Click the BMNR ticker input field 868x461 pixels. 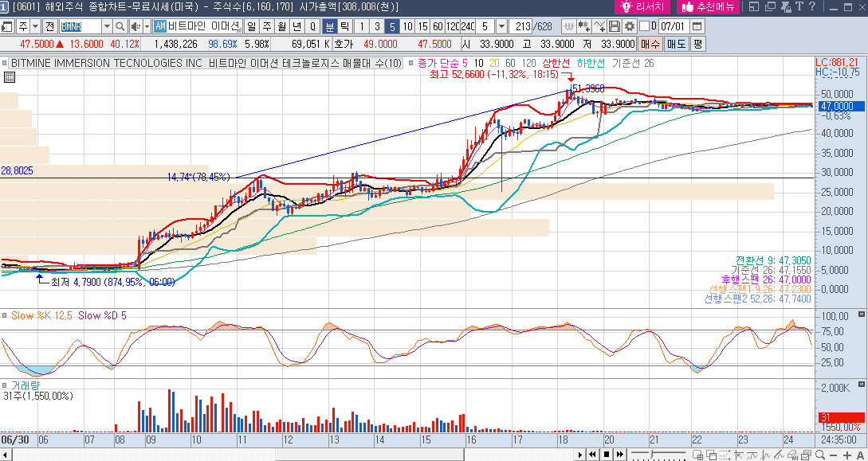[79, 26]
